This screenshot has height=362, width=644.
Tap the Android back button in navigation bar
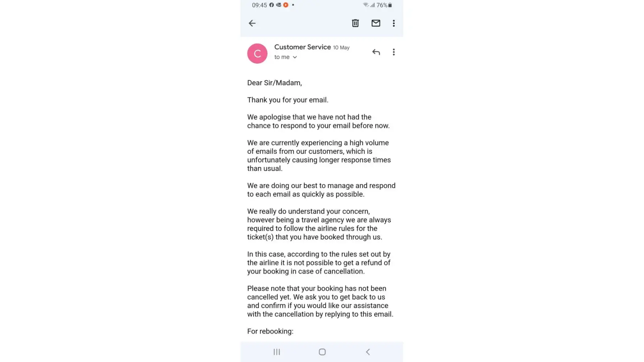pyautogui.click(x=368, y=352)
